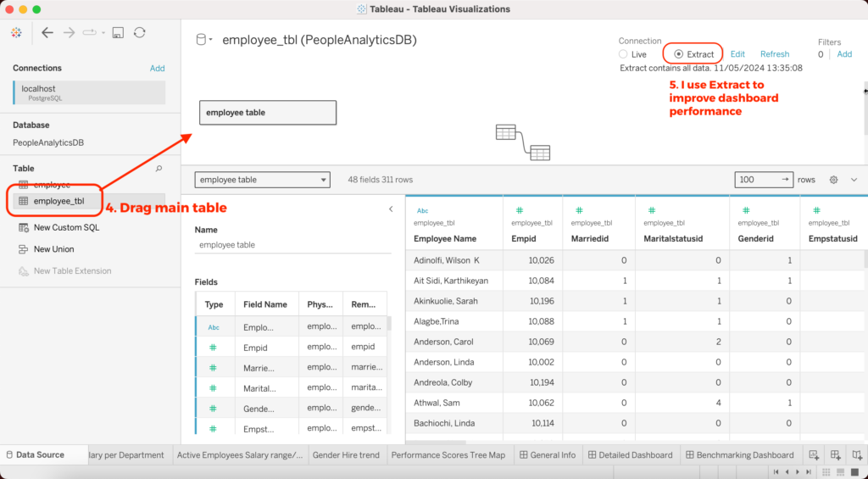868x479 pixels.
Task: Select the Extract connection radio button
Action: 679,54
